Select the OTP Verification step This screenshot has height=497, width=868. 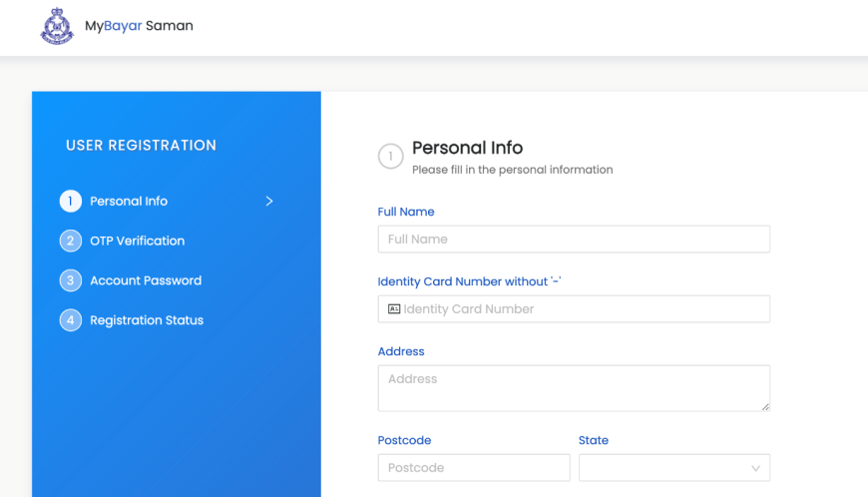tap(138, 241)
